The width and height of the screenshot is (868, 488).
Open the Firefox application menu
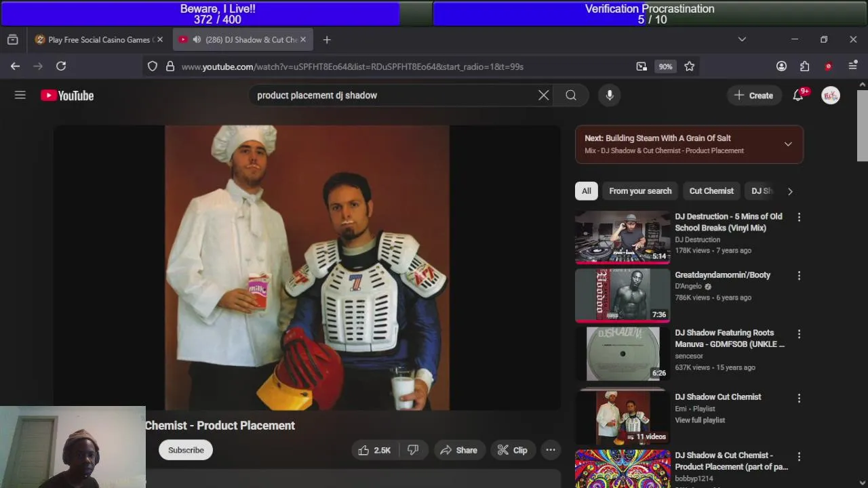(852, 66)
